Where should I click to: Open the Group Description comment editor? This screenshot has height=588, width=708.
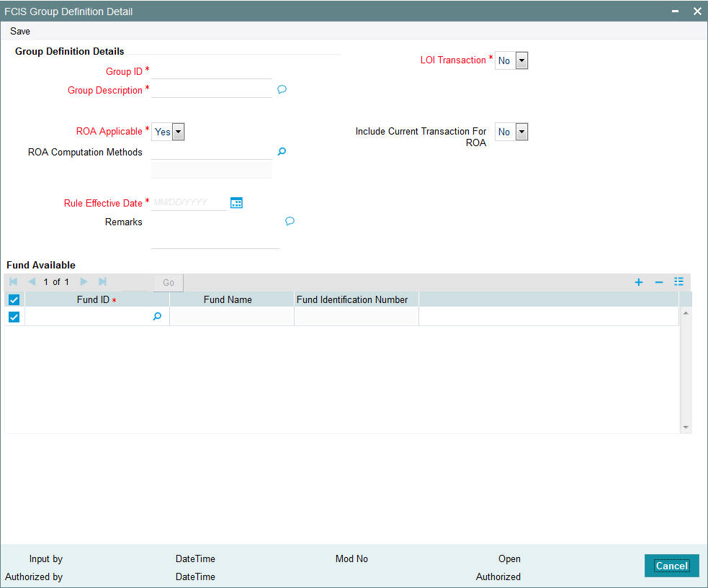[x=282, y=89]
